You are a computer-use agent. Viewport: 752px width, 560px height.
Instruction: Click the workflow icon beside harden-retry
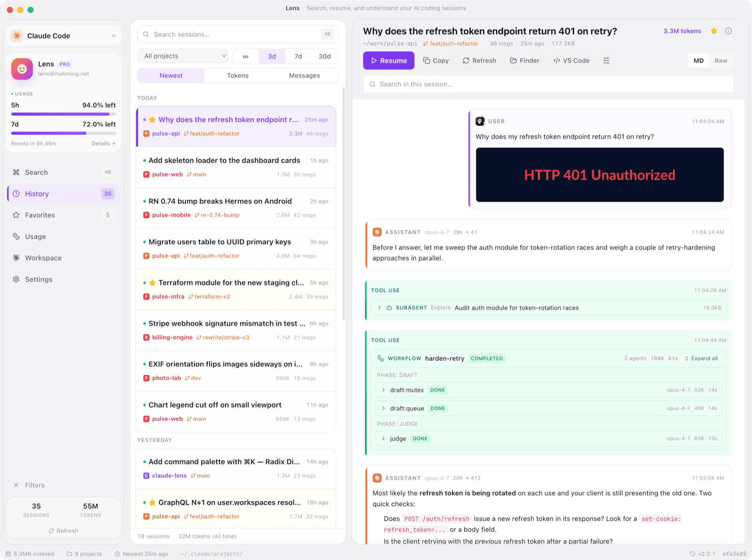(x=381, y=359)
